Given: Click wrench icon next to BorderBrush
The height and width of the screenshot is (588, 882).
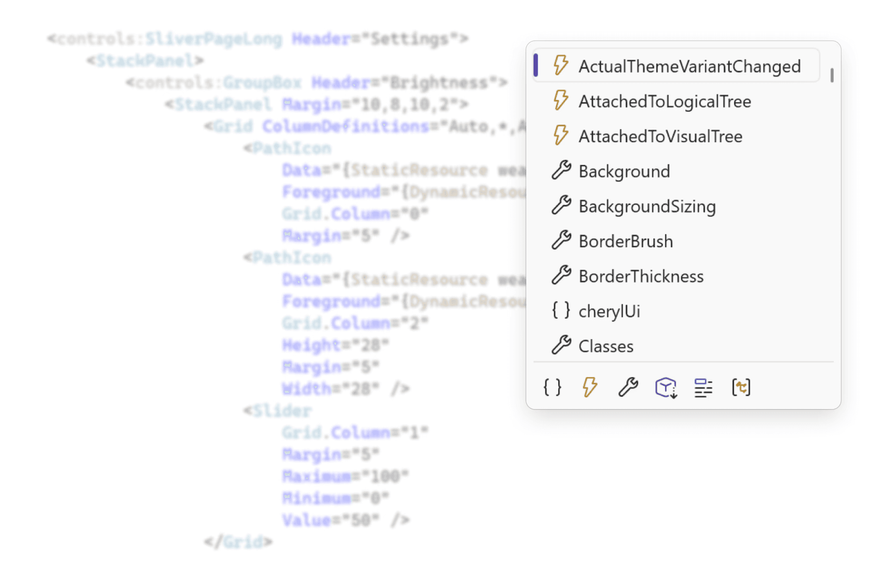Looking at the screenshot, I should (561, 240).
